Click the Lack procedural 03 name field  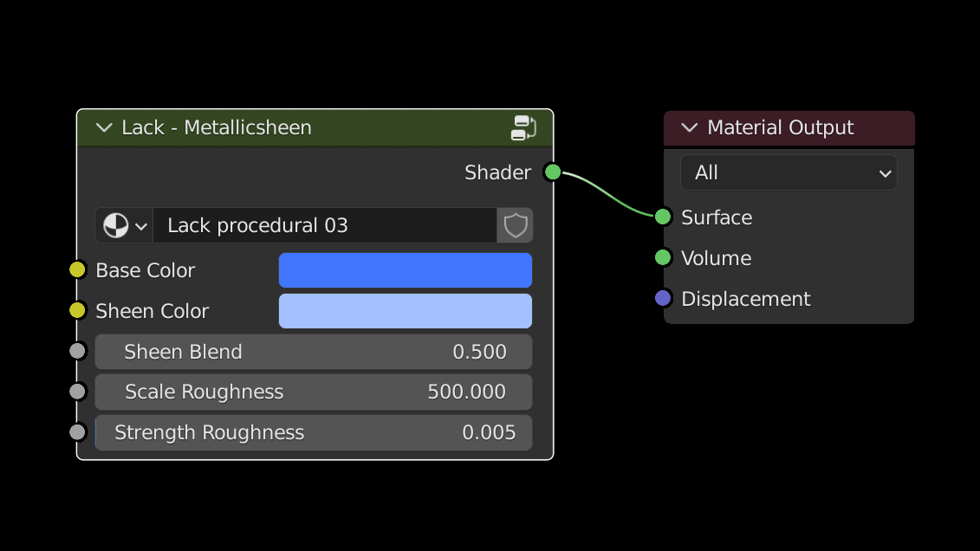point(324,226)
